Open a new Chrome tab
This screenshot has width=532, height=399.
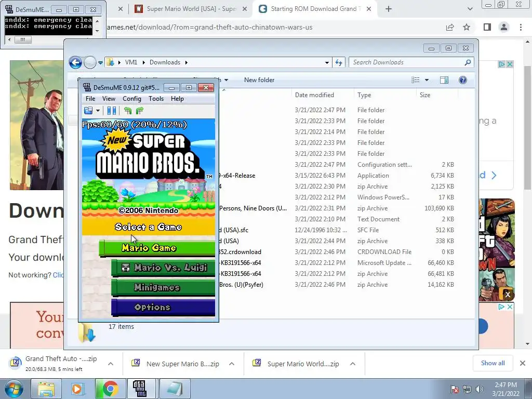tap(389, 9)
